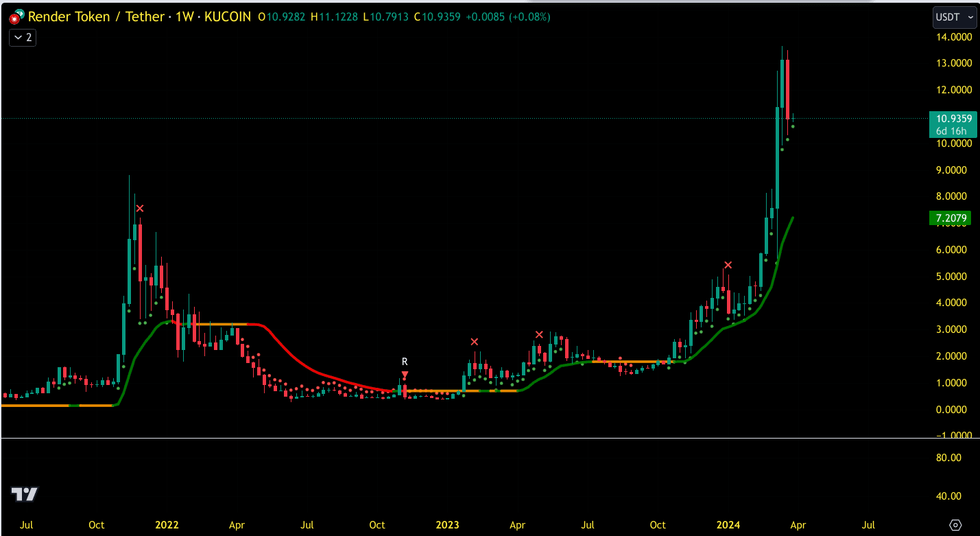The height and width of the screenshot is (536, 980).
Task: Click the close value C10.9359
Action: tap(437, 16)
